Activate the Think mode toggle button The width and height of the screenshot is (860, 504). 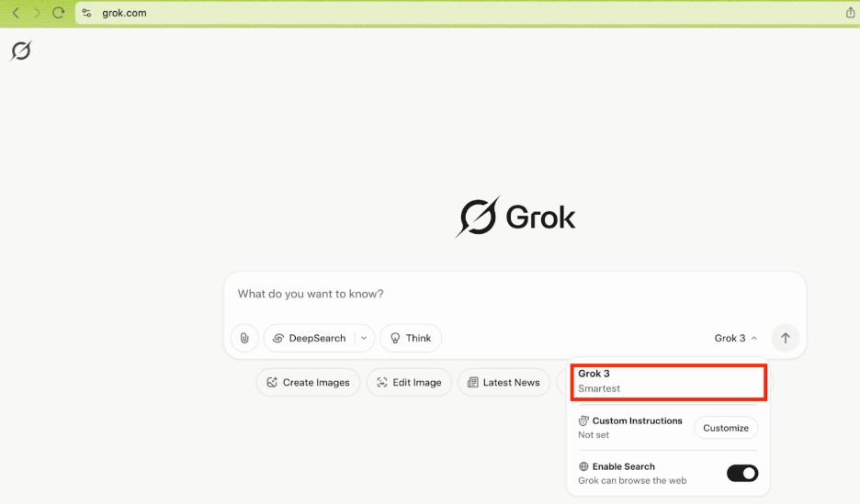coord(410,338)
